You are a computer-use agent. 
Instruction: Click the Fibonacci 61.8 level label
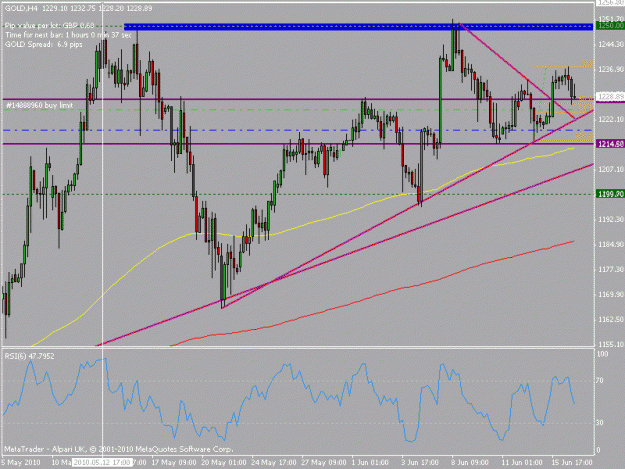pyautogui.click(x=586, y=108)
